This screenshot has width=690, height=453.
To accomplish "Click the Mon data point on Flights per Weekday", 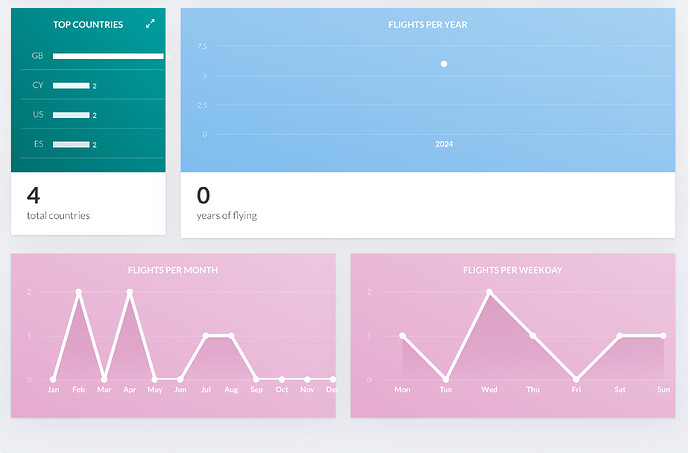I will tap(402, 335).
